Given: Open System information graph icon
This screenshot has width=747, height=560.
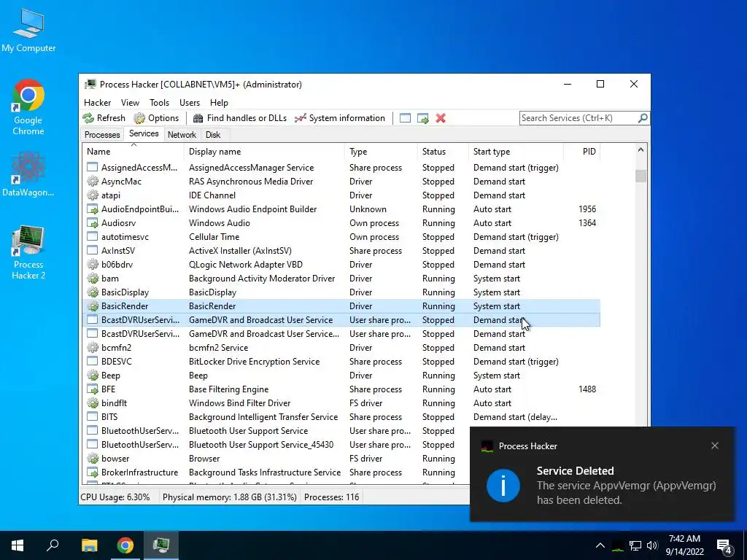Looking at the screenshot, I should coord(300,118).
